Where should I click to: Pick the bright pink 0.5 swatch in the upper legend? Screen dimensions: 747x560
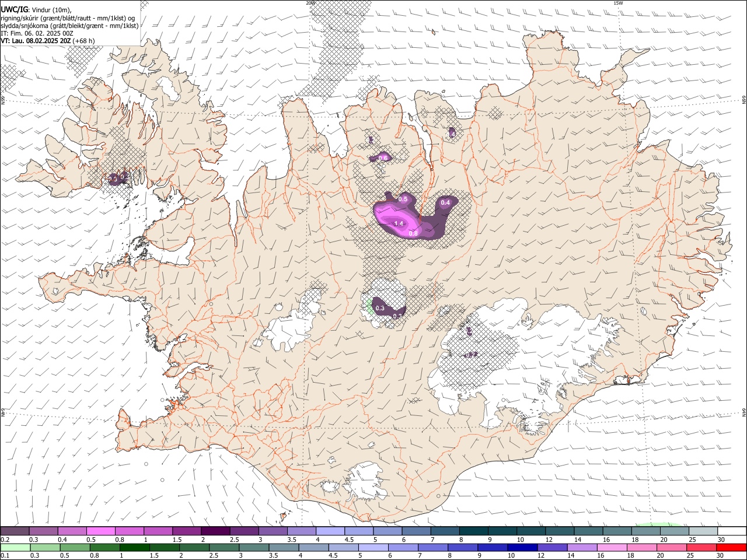click(x=100, y=531)
